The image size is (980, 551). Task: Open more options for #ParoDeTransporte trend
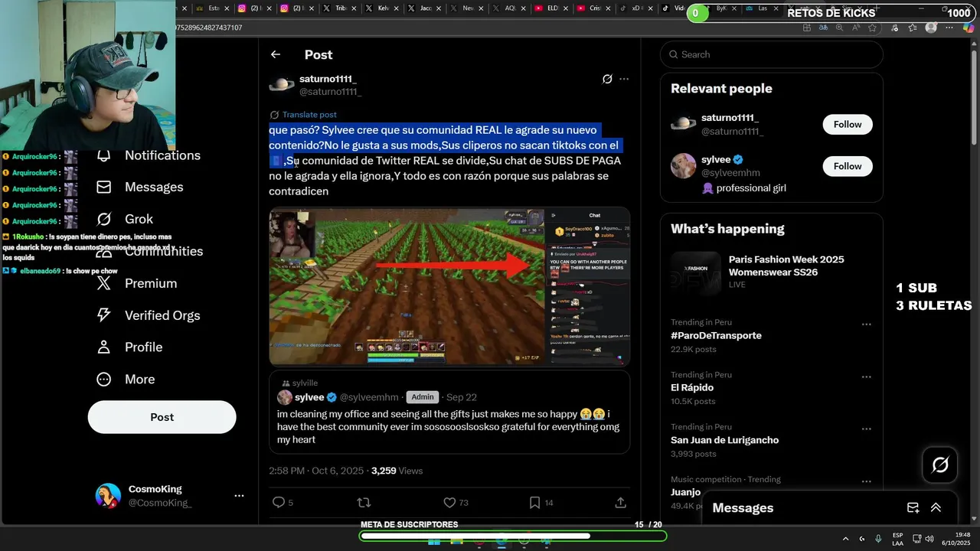pos(867,324)
